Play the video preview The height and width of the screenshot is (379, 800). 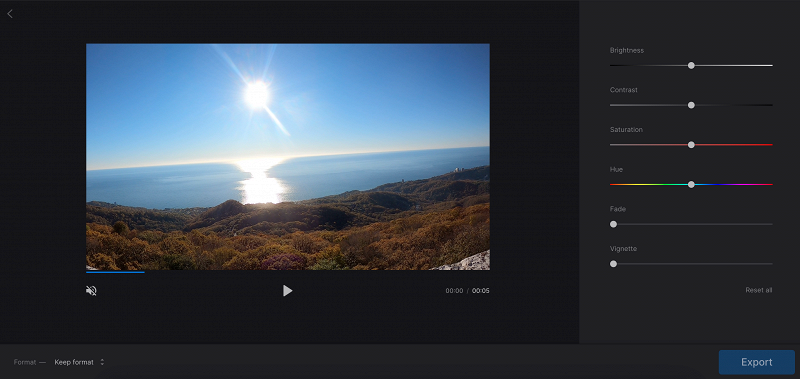[x=288, y=291]
